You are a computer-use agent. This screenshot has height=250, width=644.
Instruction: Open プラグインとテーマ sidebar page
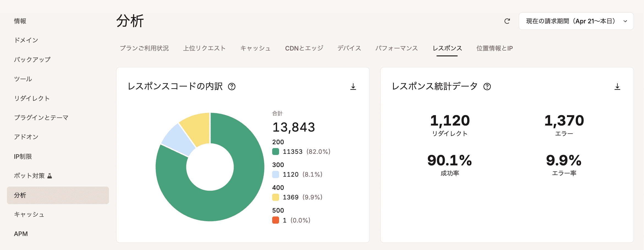(41, 118)
